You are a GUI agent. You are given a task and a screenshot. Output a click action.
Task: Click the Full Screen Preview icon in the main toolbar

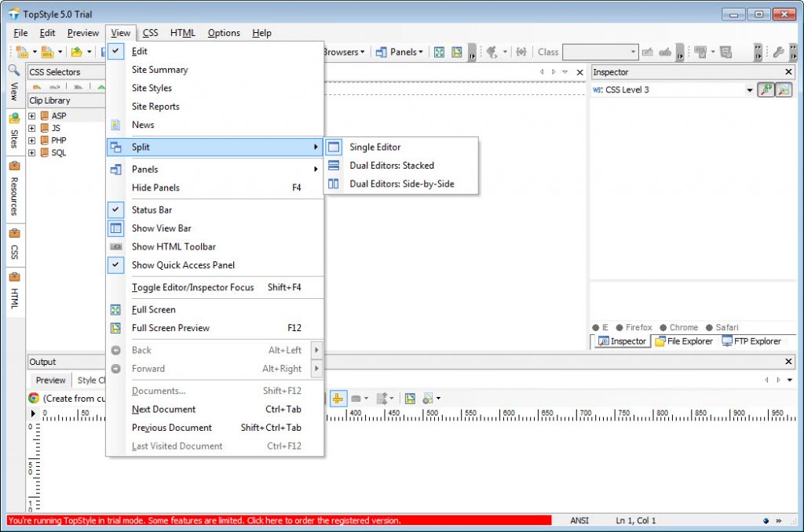pyautogui.click(x=456, y=52)
